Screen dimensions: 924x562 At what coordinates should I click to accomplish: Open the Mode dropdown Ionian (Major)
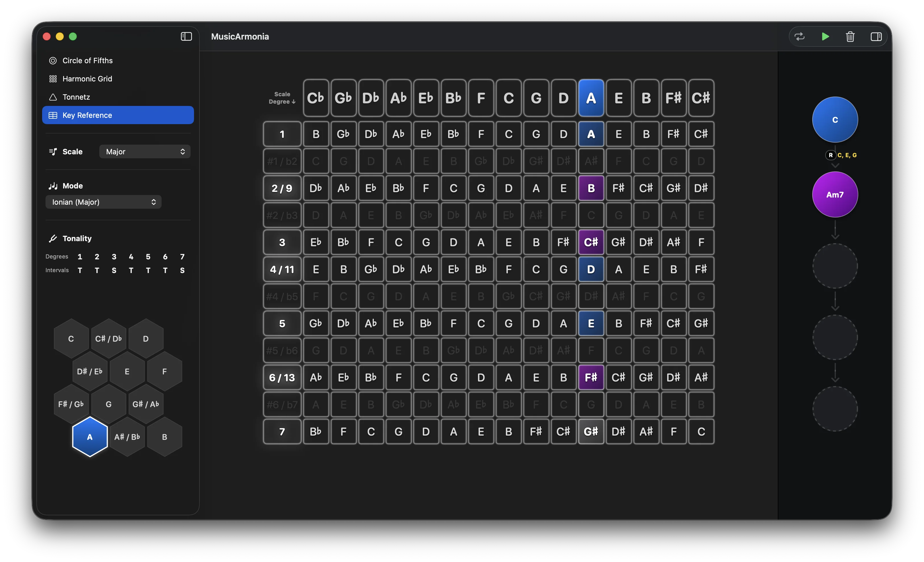104,202
